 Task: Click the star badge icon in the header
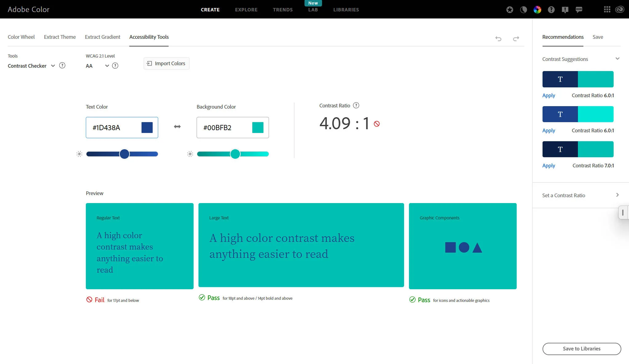pyautogui.click(x=510, y=10)
